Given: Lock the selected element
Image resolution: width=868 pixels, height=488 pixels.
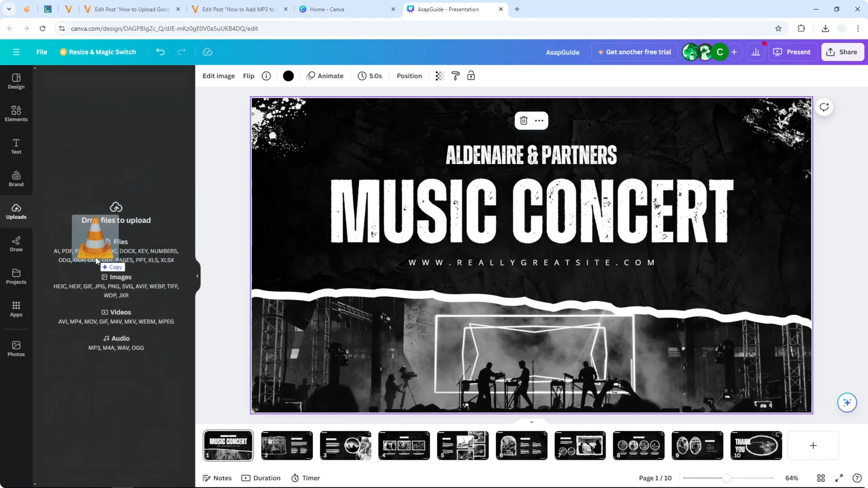Looking at the screenshot, I should pyautogui.click(x=471, y=76).
